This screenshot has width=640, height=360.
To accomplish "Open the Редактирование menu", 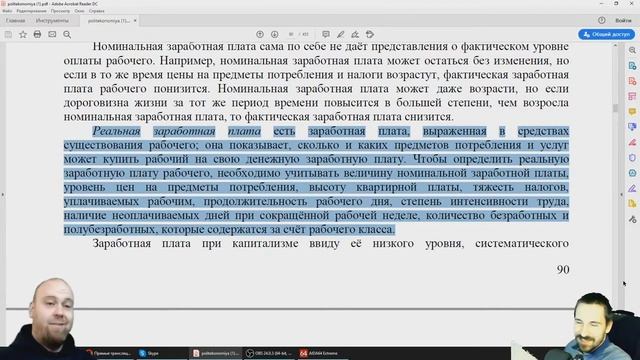I will click(31, 11).
